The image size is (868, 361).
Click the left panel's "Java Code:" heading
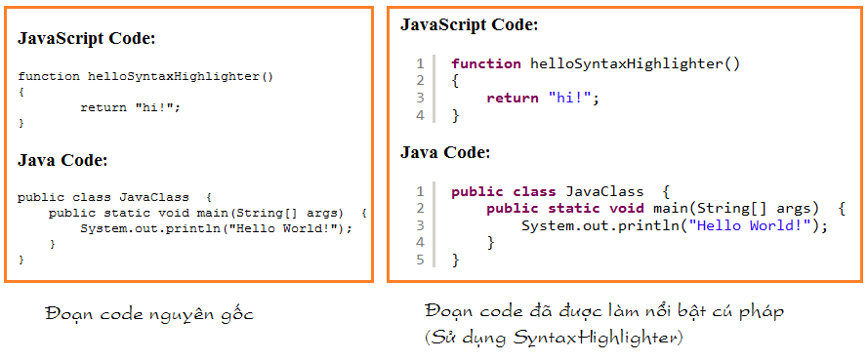(62, 161)
